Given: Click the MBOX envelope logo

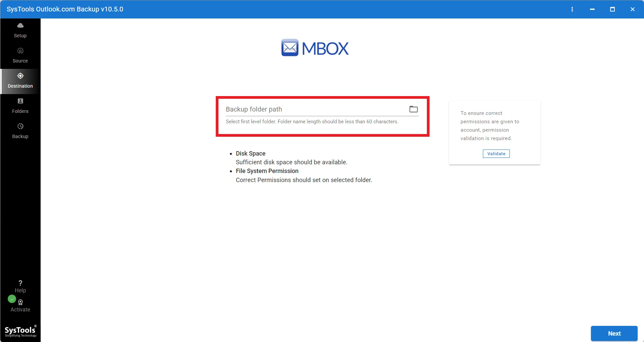Looking at the screenshot, I should [x=290, y=48].
